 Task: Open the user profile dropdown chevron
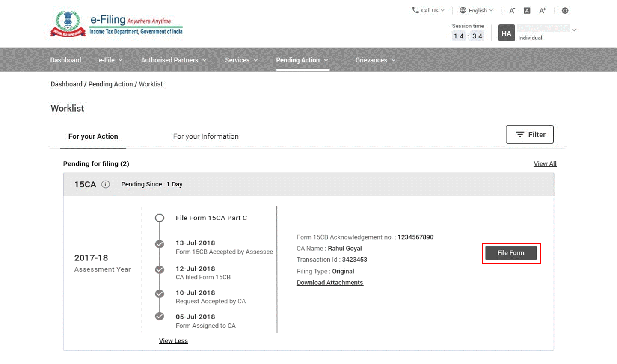[574, 29]
